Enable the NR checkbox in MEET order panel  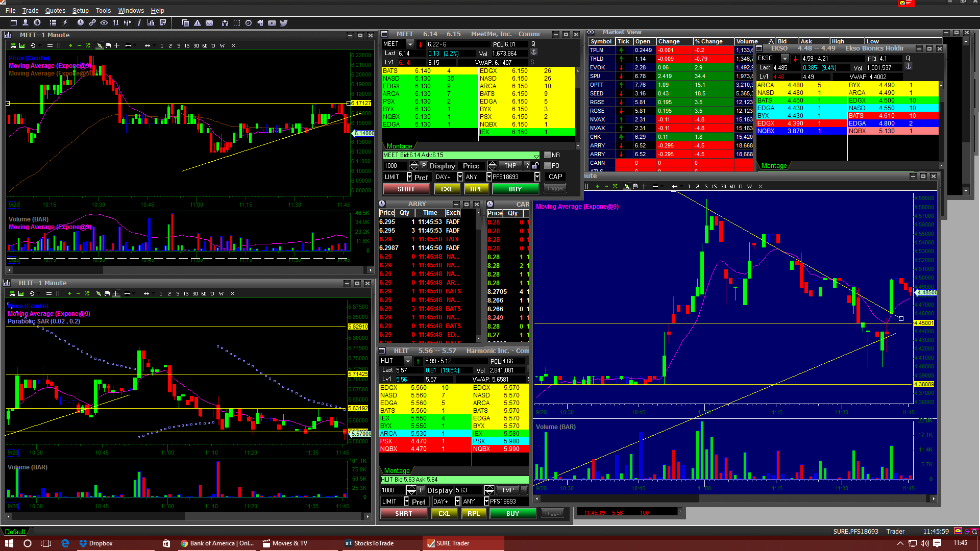(x=547, y=155)
